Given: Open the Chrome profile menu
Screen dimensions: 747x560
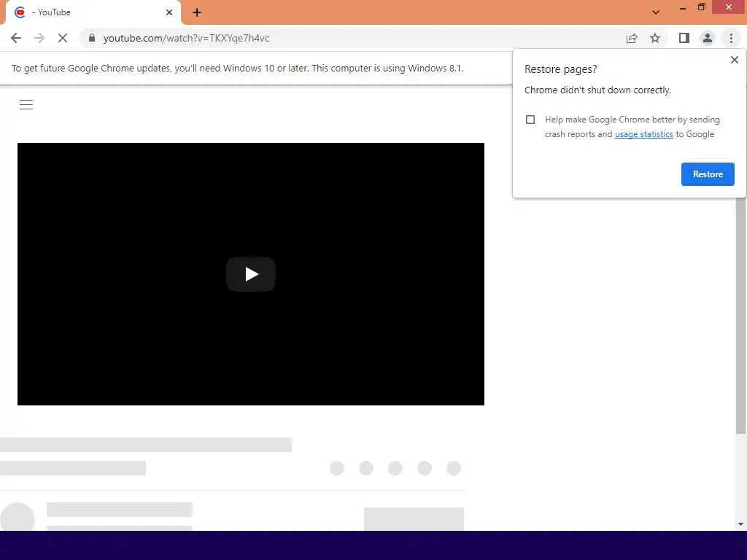Looking at the screenshot, I should (708, 38).
